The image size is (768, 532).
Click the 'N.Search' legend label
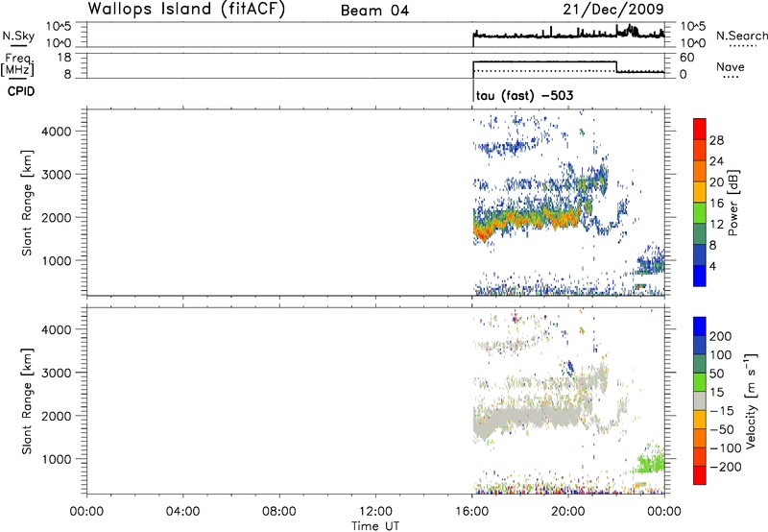741,36
